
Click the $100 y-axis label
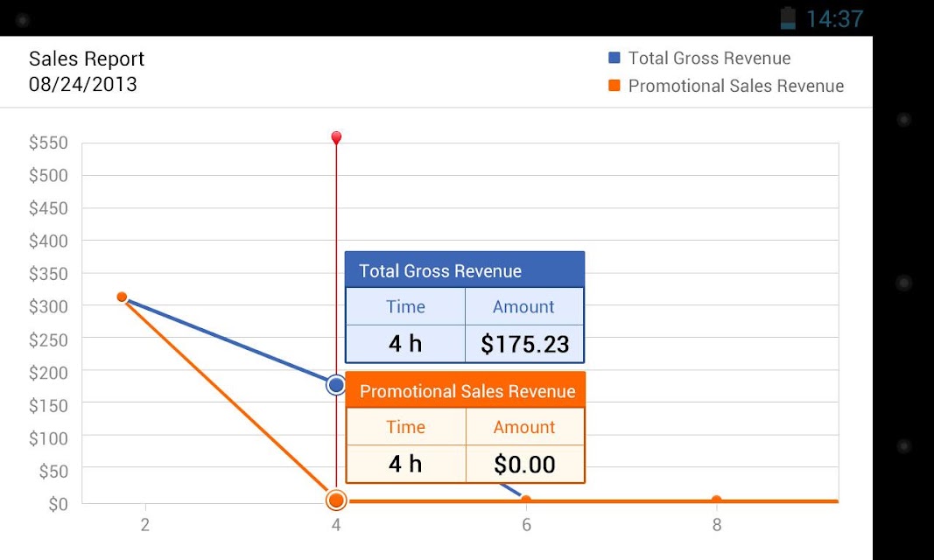(48, 438)
